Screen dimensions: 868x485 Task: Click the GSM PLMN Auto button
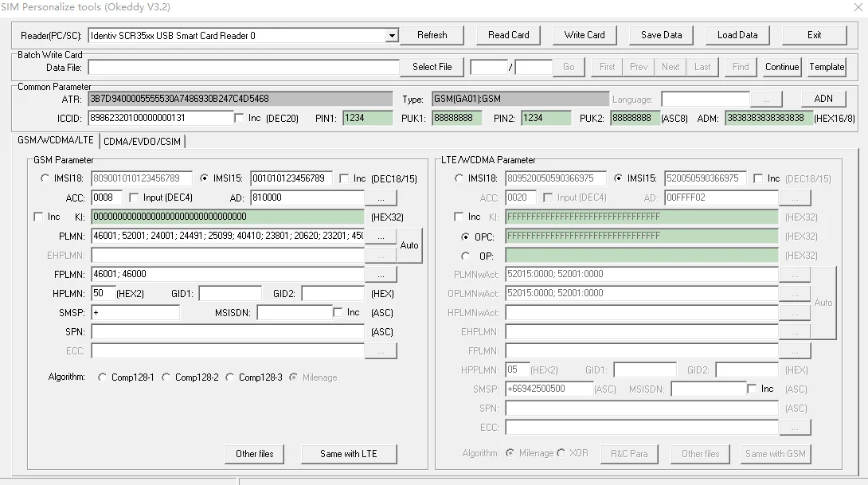click(409, 245)
